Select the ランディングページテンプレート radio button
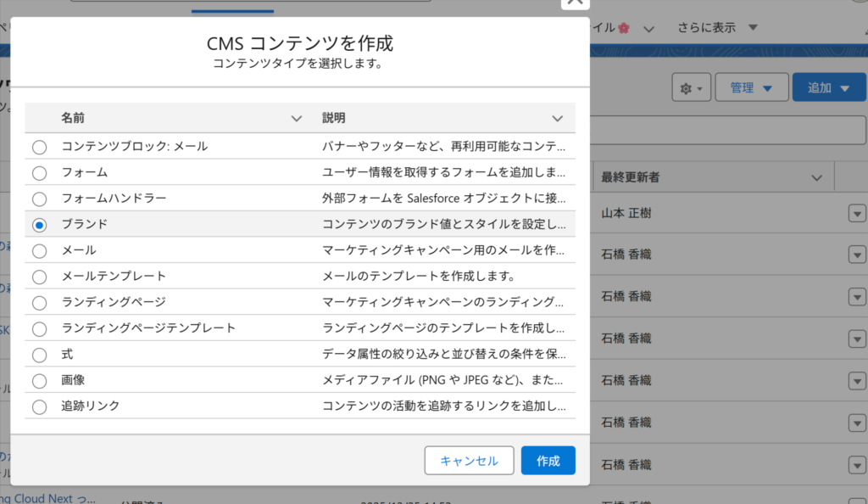 [x=39, y=329]
